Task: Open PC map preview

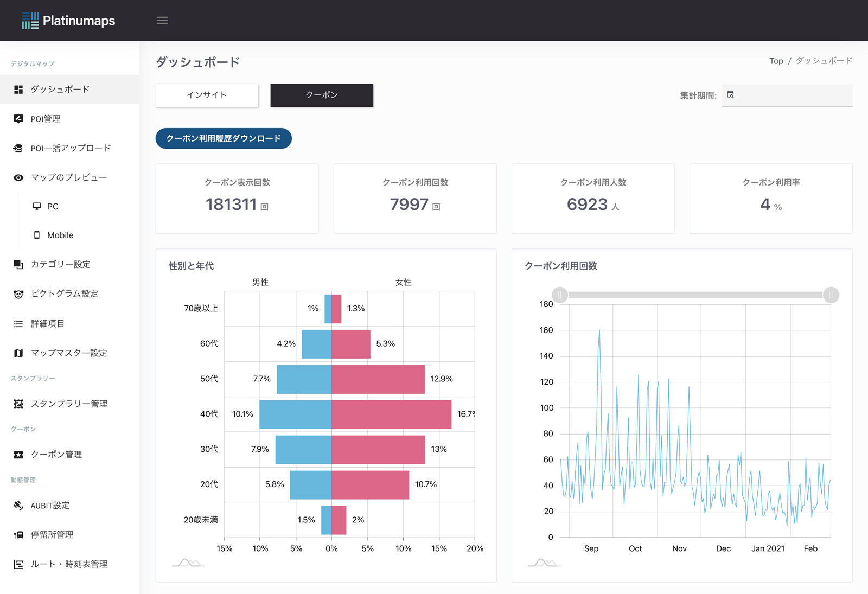Action: click(52, 206)
